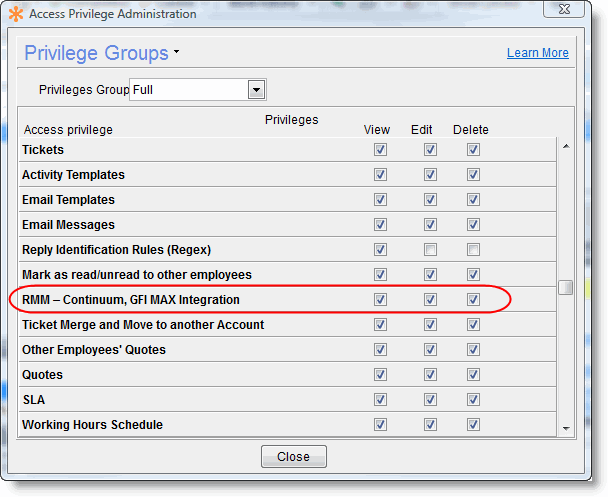Uncheck View privilege for SLA
This screenshot has height=497, width=608.
tap(380, 400)
